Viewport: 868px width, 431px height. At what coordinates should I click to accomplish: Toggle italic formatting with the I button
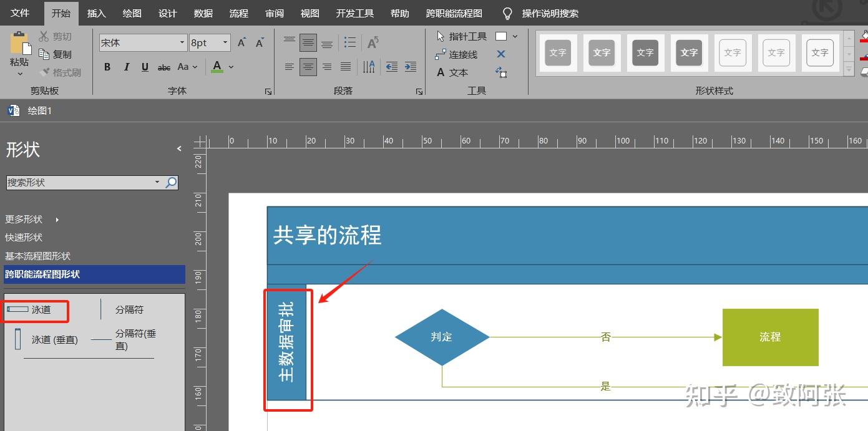[125, 67]
